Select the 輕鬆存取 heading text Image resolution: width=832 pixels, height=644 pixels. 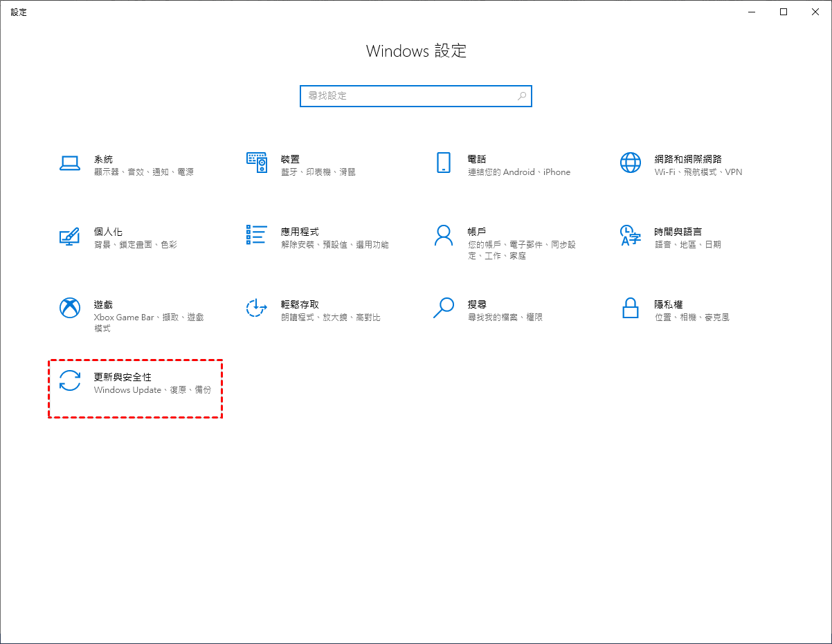tap(300, 304)
